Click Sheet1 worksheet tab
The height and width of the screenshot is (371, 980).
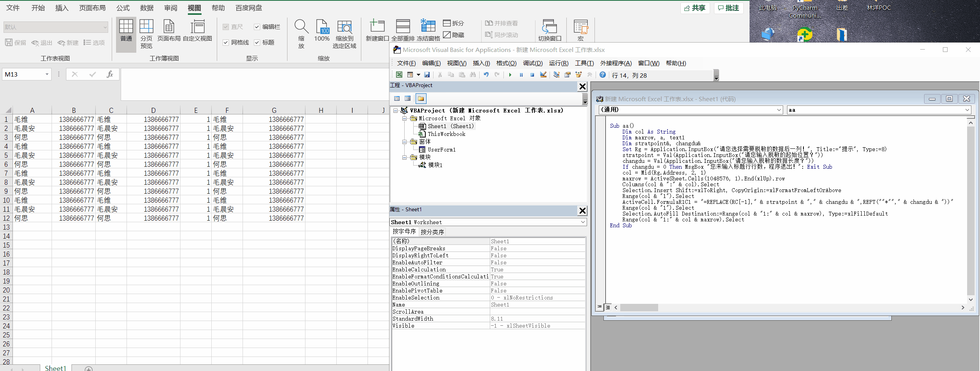point(55,368)
